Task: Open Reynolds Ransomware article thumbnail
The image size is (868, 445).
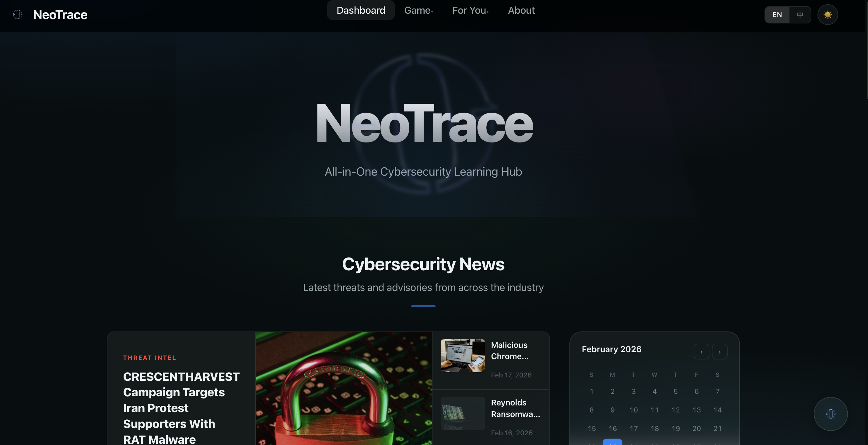Action: tap(463, 413)
